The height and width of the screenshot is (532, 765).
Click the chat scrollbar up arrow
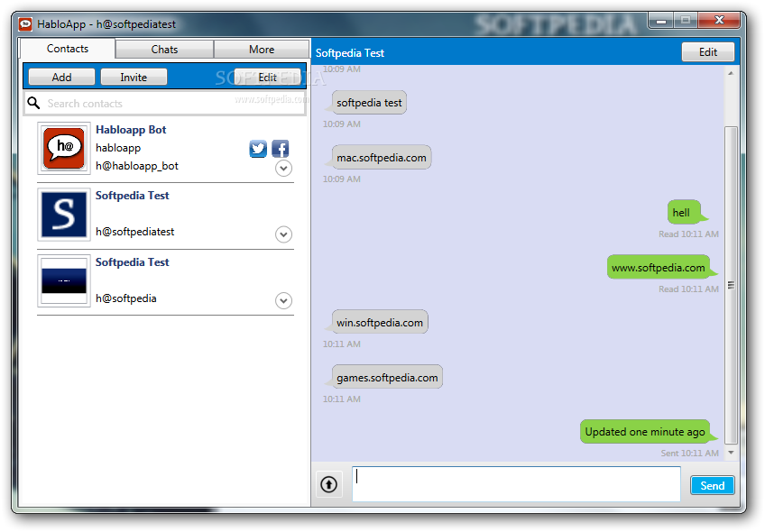pos(731,73)
